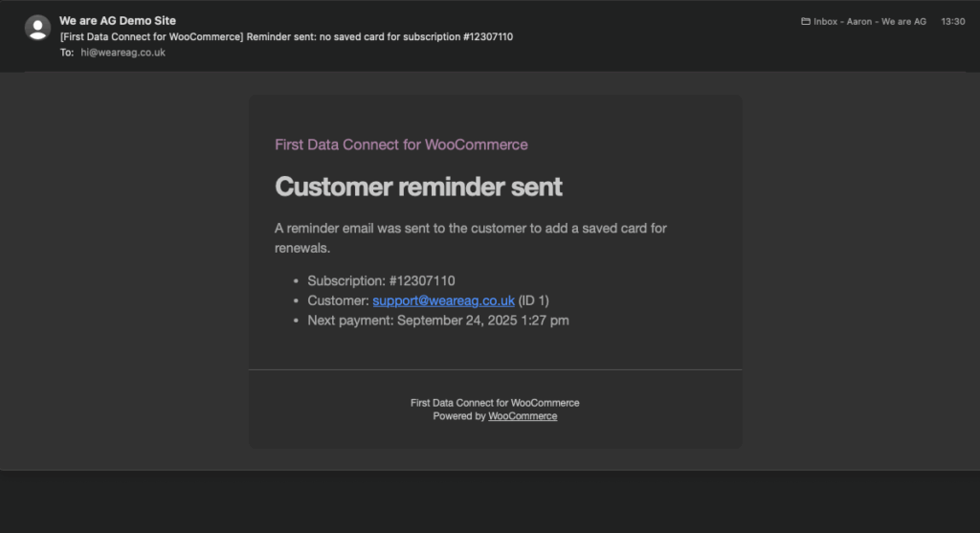Click the purple First Data Connect title
Image resolution: width=980 pixels, height=533 pixels.
point(401,144)
